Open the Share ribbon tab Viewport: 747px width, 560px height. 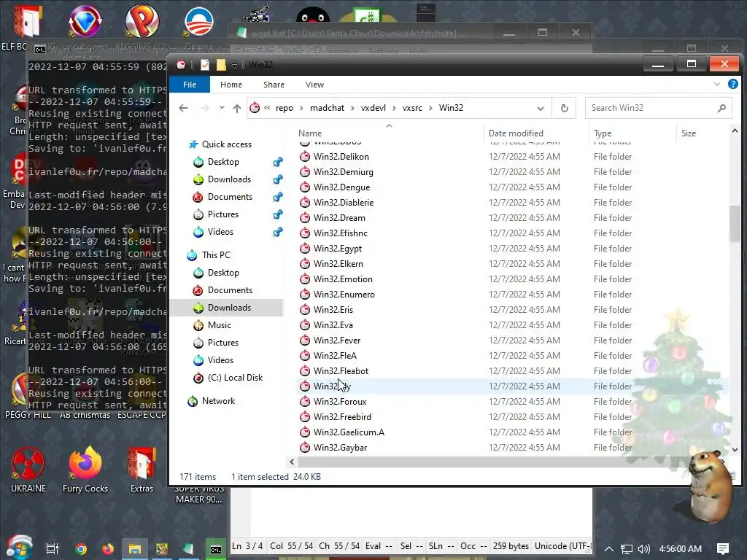pyautogui.click(x=274, y=85)
